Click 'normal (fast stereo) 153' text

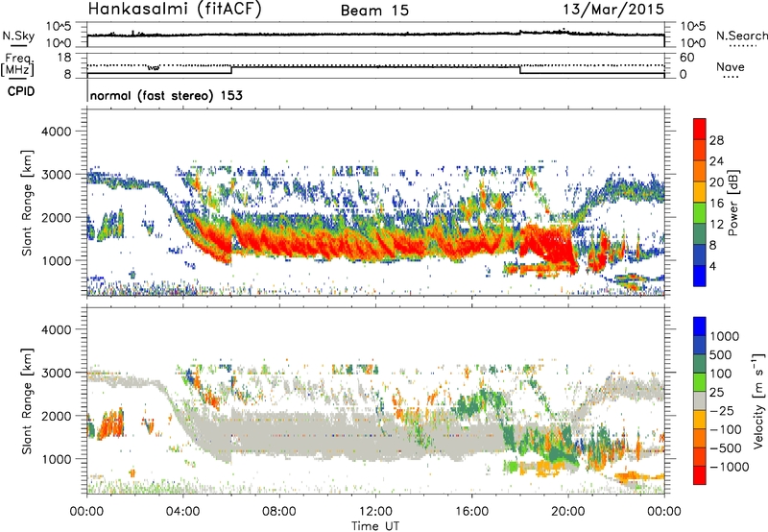tap(166, 95)
